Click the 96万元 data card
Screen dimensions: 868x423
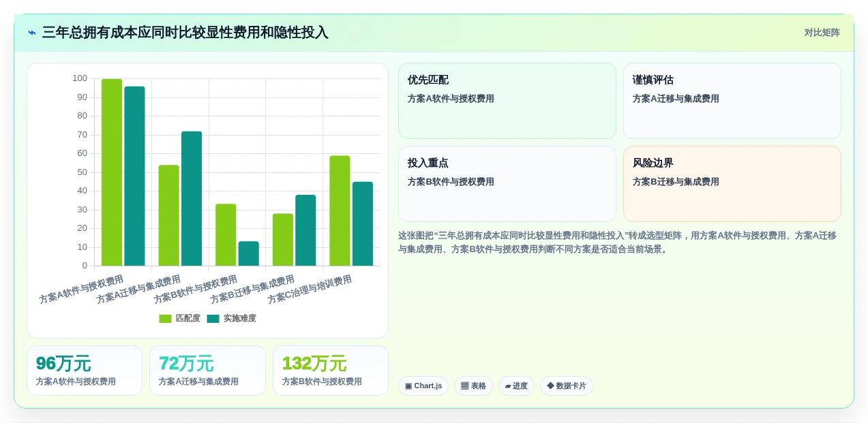(85, 371)
